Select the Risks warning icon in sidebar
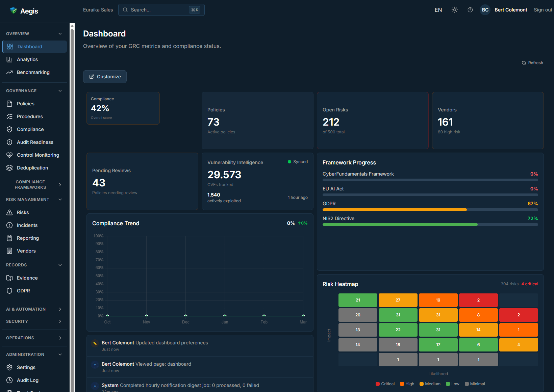Image resolution: width=554 pixels, height=392 pixels. pyautogui.click(x=10, y=212)
